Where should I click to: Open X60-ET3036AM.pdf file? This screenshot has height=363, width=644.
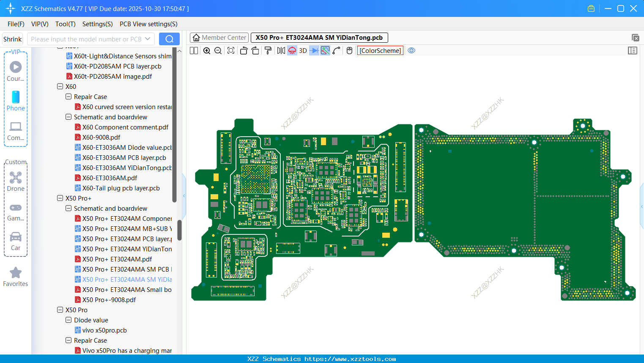click(106, 178)
